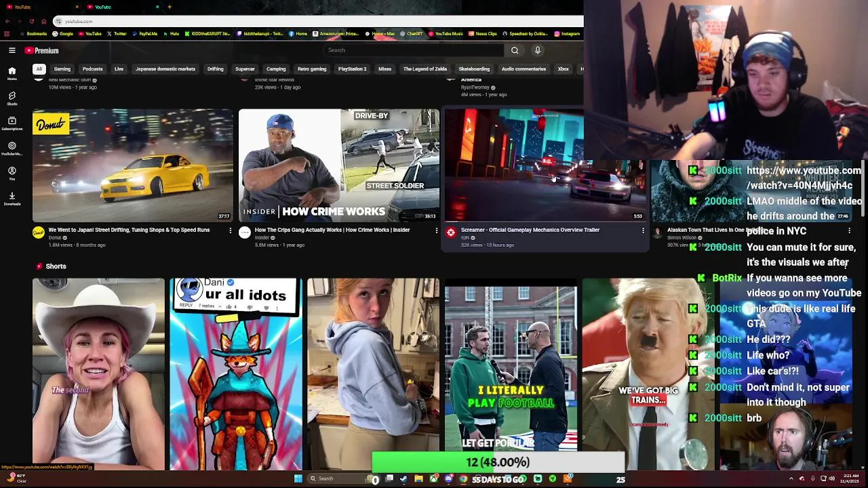This screenshot has height=488, width=868.
Task: Open the 'We've got big trains' Short
Action: coord(648,374)
